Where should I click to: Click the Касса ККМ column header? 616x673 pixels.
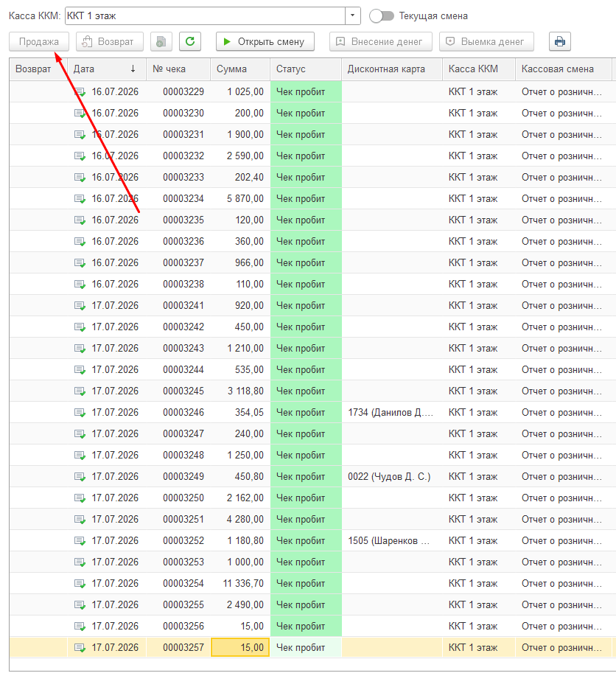(x=479, y=69)
